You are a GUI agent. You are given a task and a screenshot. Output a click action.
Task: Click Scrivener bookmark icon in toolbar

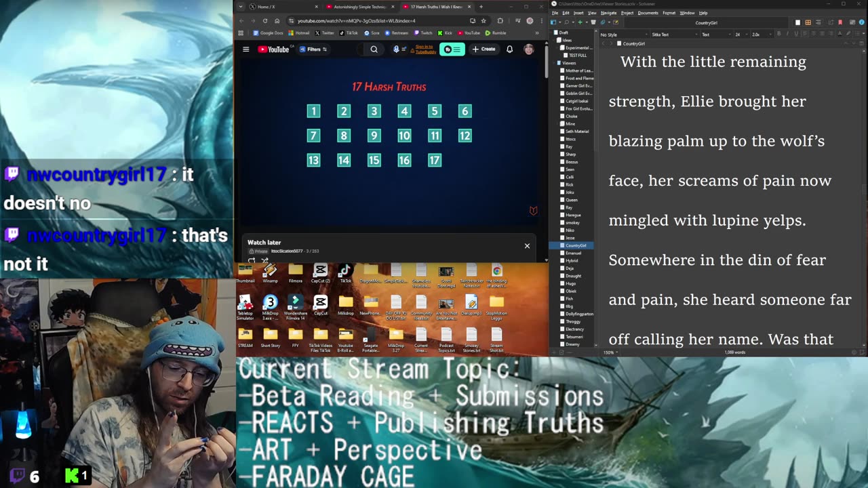pyautogui.click(x=840, y=22)
